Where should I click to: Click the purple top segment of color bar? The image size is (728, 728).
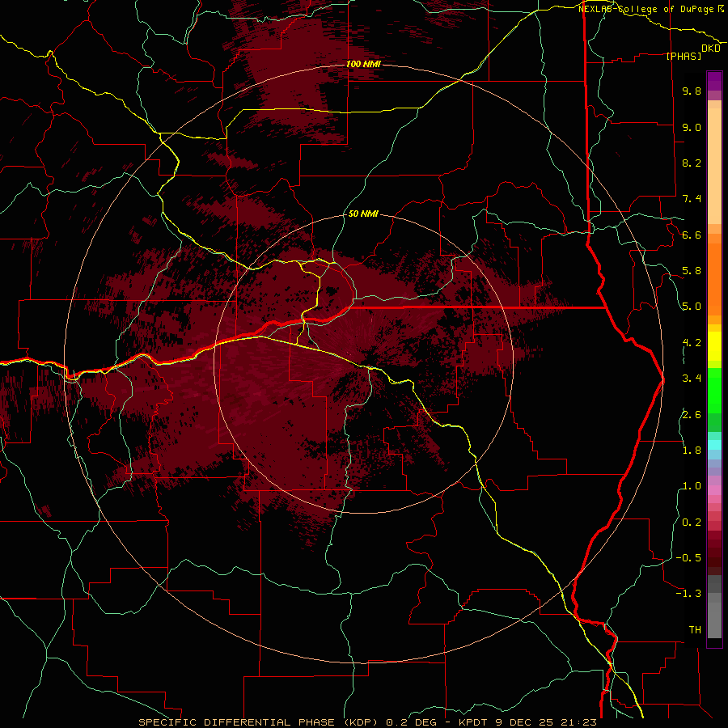pos(714,81)
